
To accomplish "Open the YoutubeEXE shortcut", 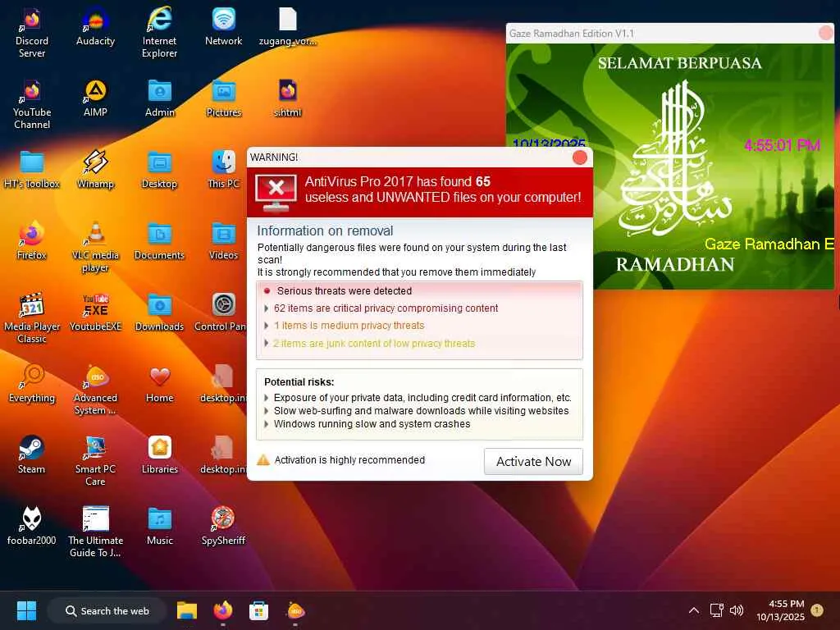I will 95,312.
